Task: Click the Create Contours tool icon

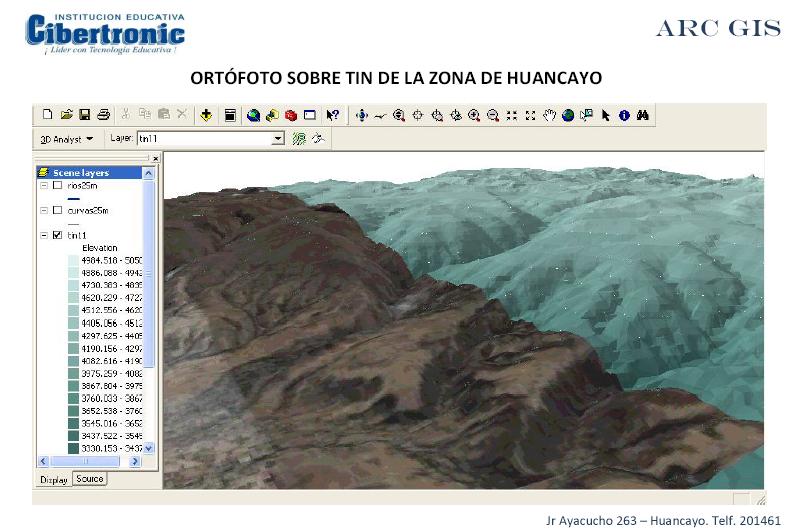Action: 299,138
